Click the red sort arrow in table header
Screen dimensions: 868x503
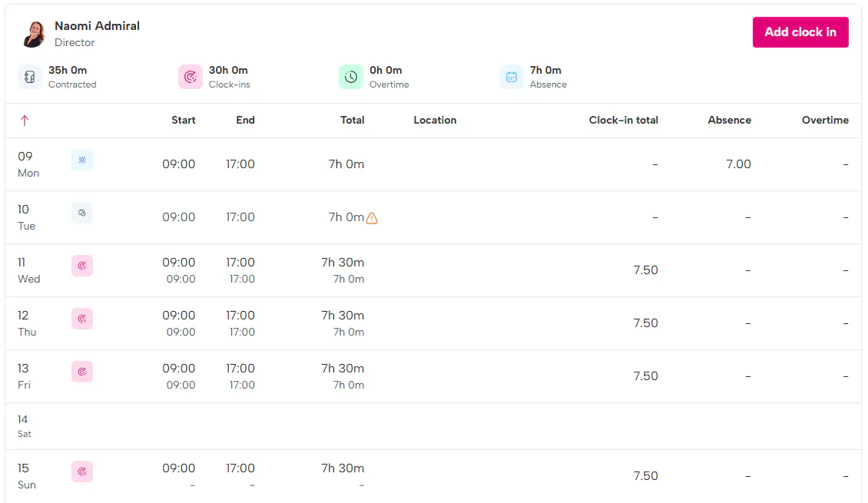coord(25,121)
